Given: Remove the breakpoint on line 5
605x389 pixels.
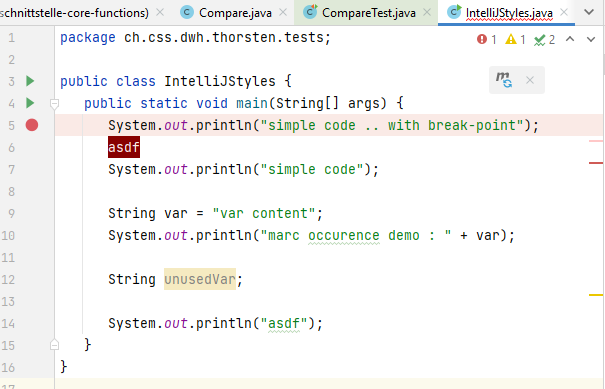Looking at the screenshot, I should click(x=32, y=125).
